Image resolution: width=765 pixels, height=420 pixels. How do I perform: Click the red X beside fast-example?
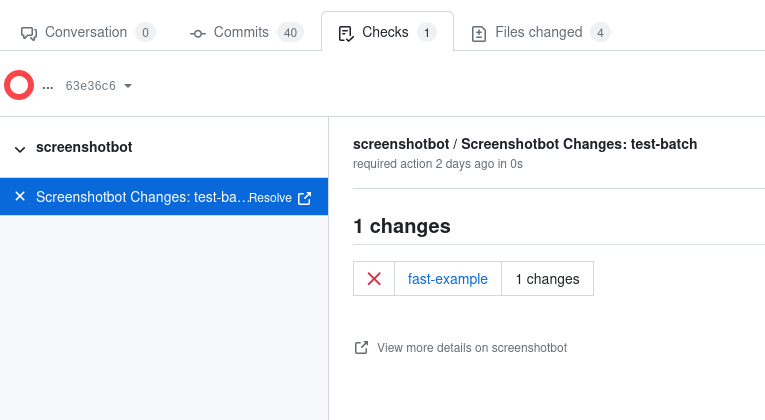click(374, 279)
